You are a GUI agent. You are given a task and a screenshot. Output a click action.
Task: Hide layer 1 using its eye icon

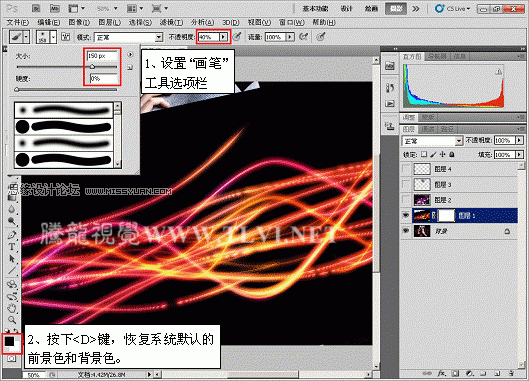click(x=406, y=215)
